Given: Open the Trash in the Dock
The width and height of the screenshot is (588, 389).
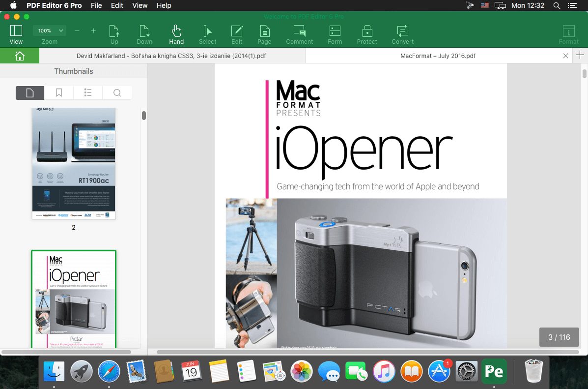Looking at the screenshot, I should [533, 371].
